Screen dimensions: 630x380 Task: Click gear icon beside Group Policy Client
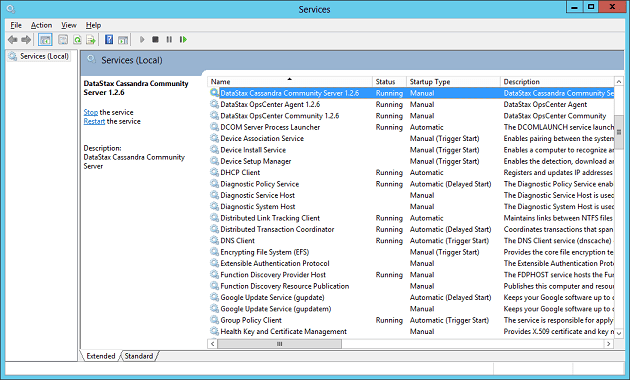[x=215, y=320]
